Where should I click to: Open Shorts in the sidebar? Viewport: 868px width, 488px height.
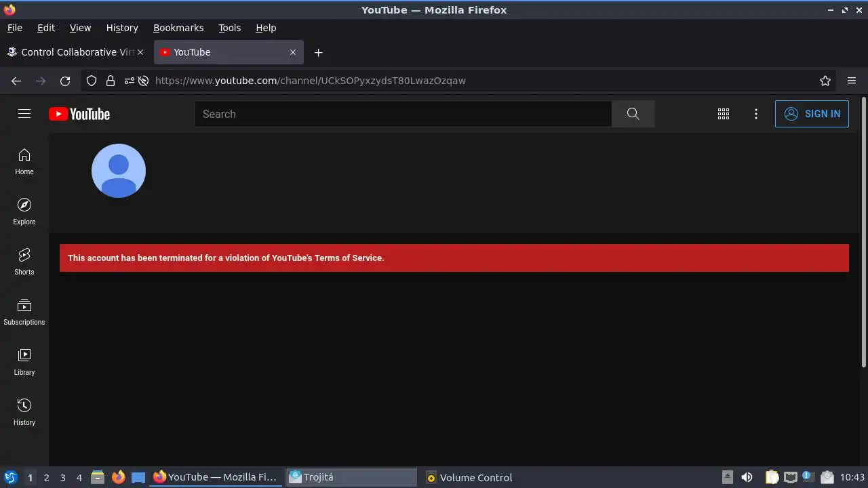24,262
